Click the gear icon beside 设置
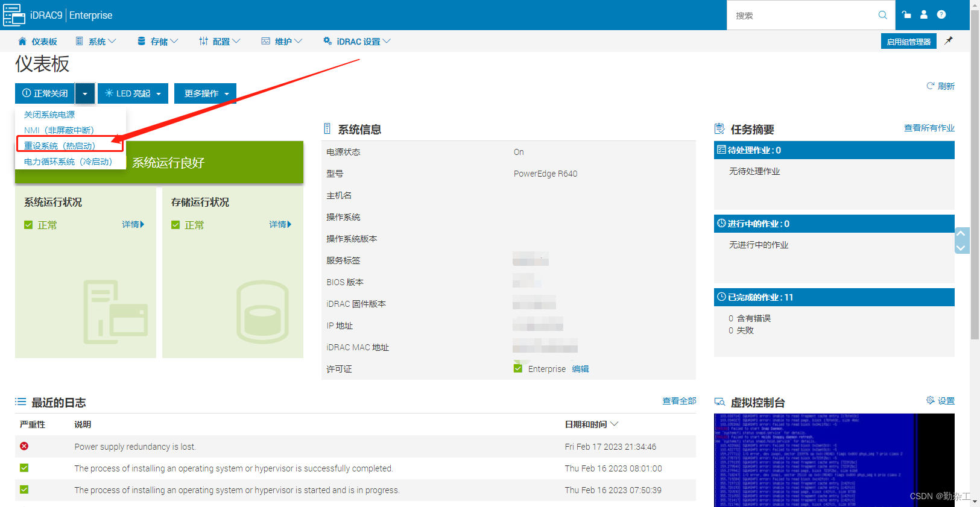 [x=931, y=400]
